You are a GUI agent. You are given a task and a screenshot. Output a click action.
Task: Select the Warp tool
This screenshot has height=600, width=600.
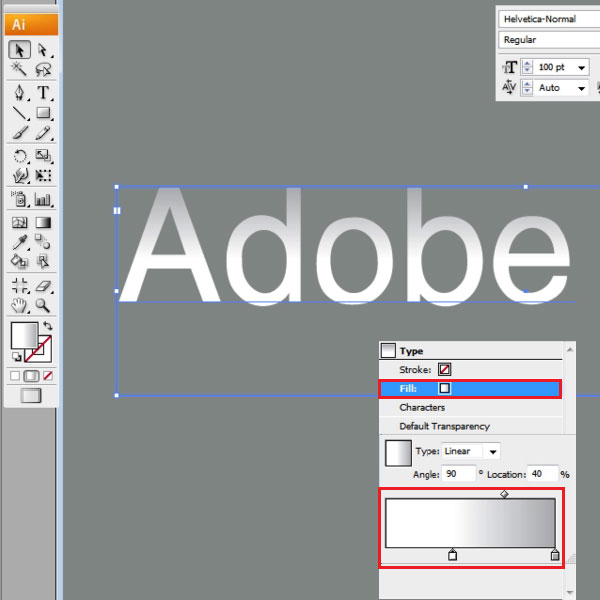pos(20,176)
